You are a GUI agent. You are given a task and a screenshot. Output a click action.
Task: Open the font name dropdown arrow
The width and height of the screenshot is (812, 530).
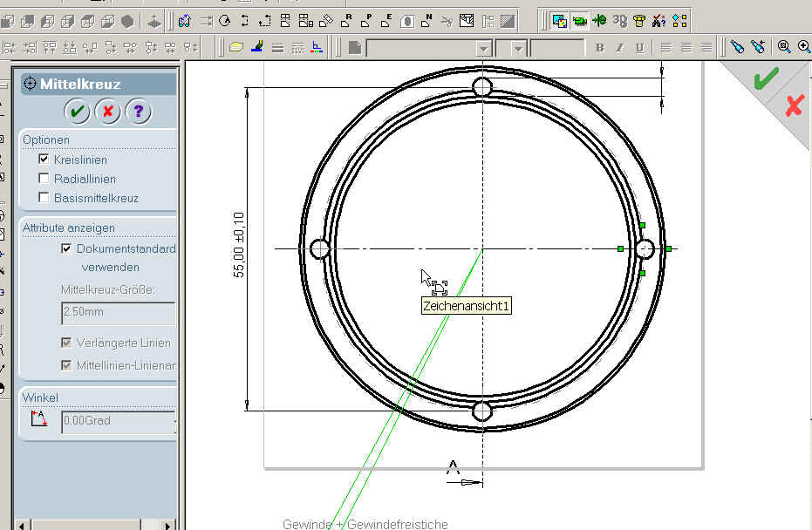tap(482, 48)
